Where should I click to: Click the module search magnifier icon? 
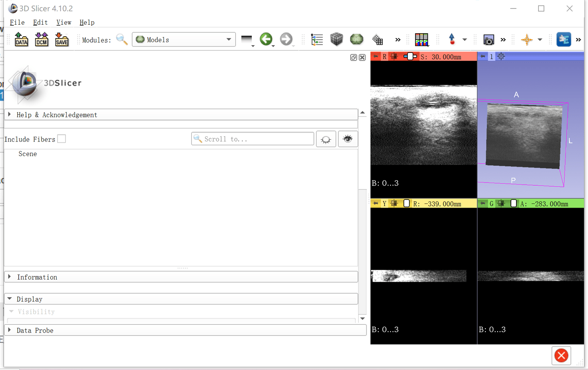(x=122, y=40)
